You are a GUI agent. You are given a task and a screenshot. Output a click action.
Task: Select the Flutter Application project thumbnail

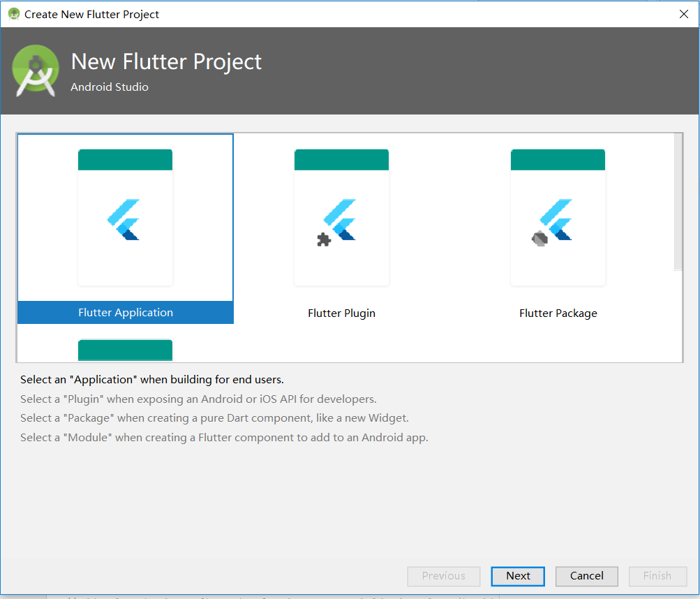125,218
